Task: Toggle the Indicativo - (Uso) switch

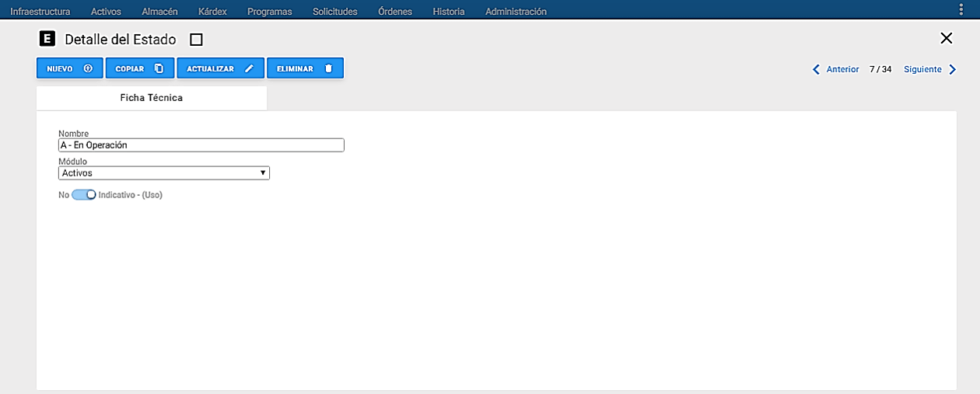Action: [84, 195]
